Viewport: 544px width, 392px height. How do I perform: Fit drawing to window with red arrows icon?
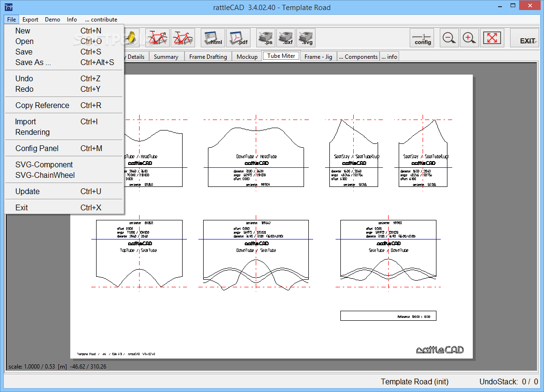492,38
